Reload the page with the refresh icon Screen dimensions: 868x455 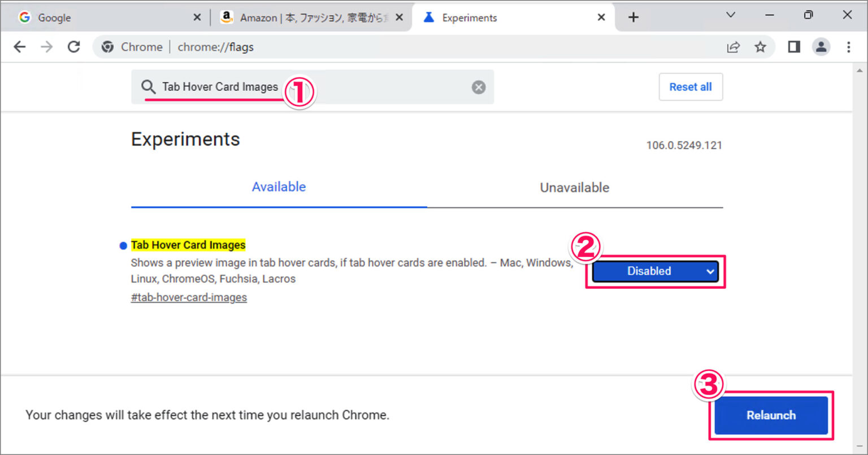[73, 47]
